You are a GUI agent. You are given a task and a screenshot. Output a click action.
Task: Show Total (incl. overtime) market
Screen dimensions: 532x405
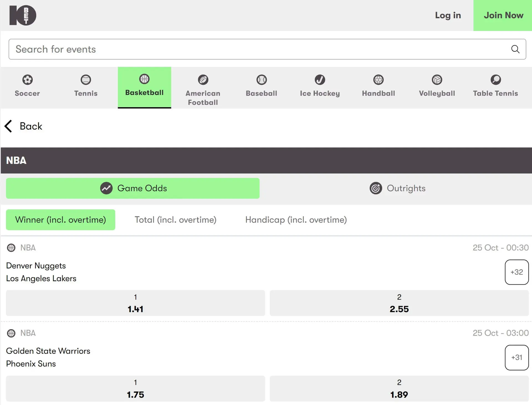pyautogui.click(x=175, y=220)
